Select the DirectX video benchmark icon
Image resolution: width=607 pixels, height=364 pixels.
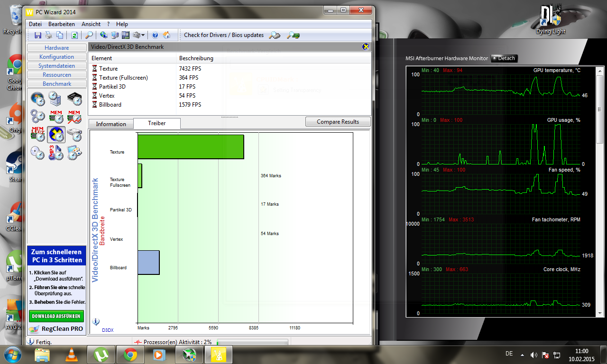pyautogui.click(x=56, y=135)
